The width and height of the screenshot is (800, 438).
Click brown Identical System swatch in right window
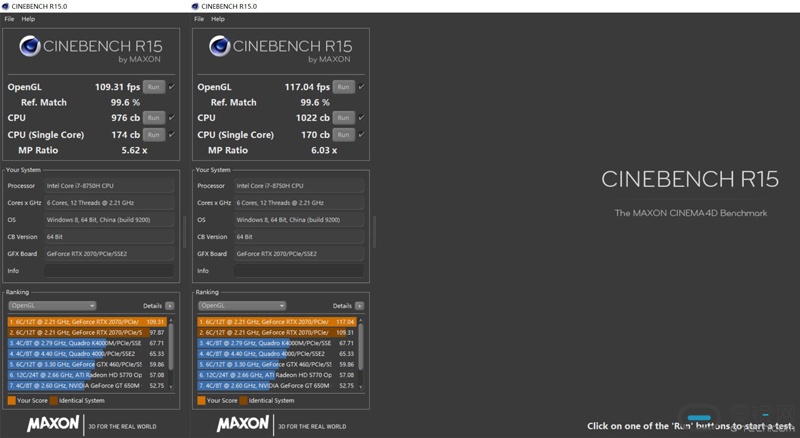[243, 401]
